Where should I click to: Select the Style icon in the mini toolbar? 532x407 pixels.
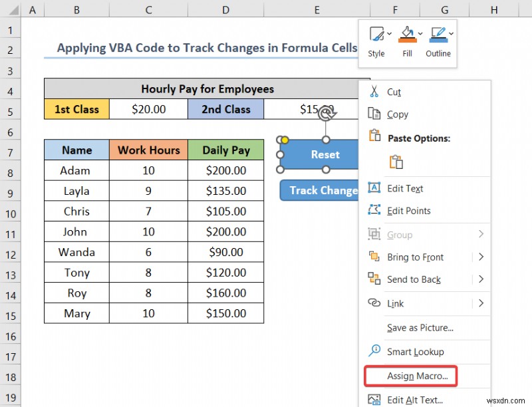(376, 33)
